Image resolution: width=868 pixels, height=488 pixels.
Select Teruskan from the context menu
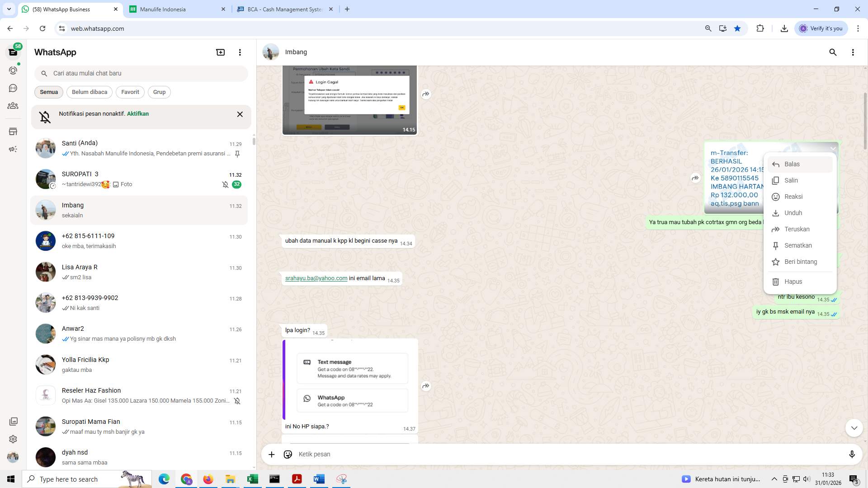coord(797,229)
